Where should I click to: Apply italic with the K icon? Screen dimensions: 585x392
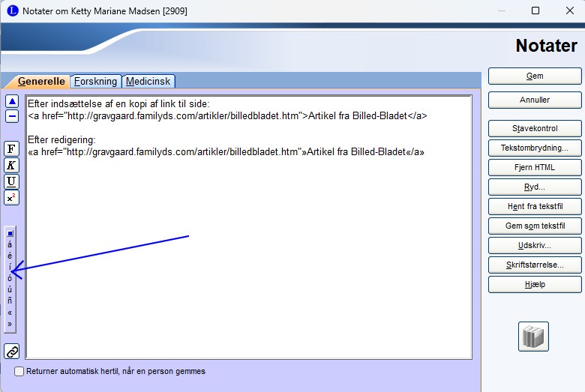click(x=11, y=165)
